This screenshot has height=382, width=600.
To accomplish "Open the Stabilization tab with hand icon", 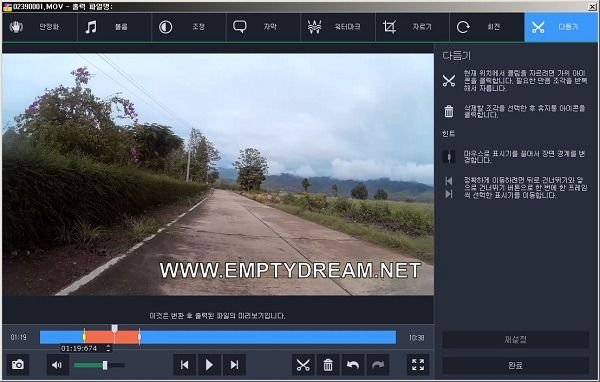I will coord(40,27).
